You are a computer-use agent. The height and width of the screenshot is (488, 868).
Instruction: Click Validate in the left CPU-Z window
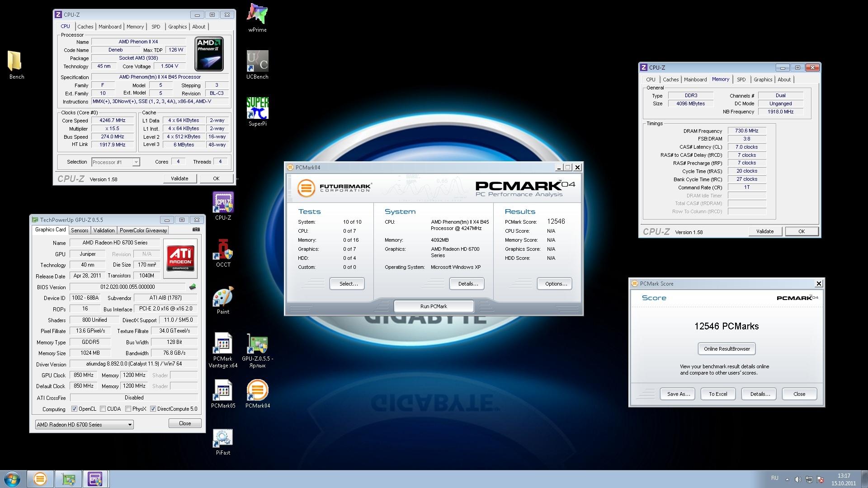click(x=179, y=178)
